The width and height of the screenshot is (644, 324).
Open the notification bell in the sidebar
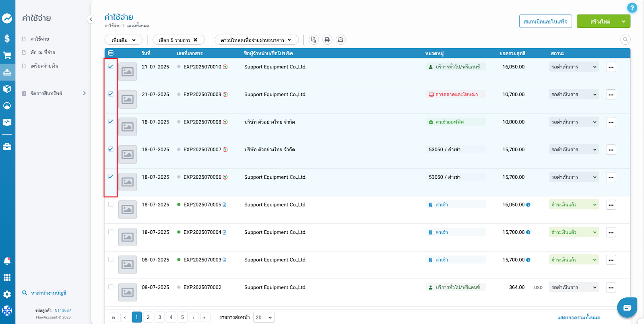point(7,261)
